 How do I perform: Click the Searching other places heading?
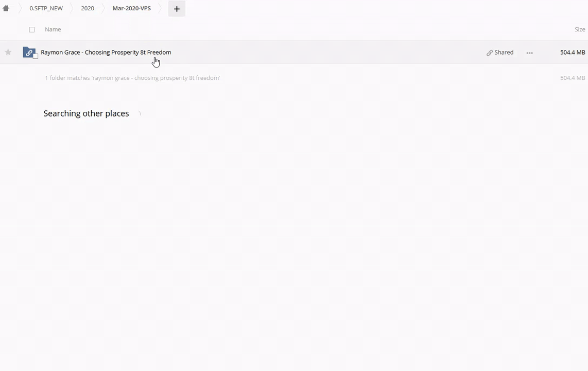coord(87,113)
